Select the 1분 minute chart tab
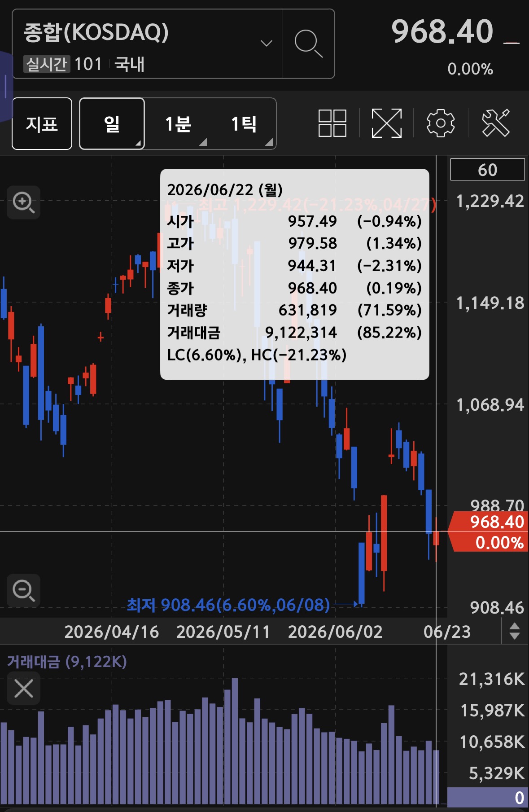The height and width of the screenshot is (812, 529). pos(178,123)
